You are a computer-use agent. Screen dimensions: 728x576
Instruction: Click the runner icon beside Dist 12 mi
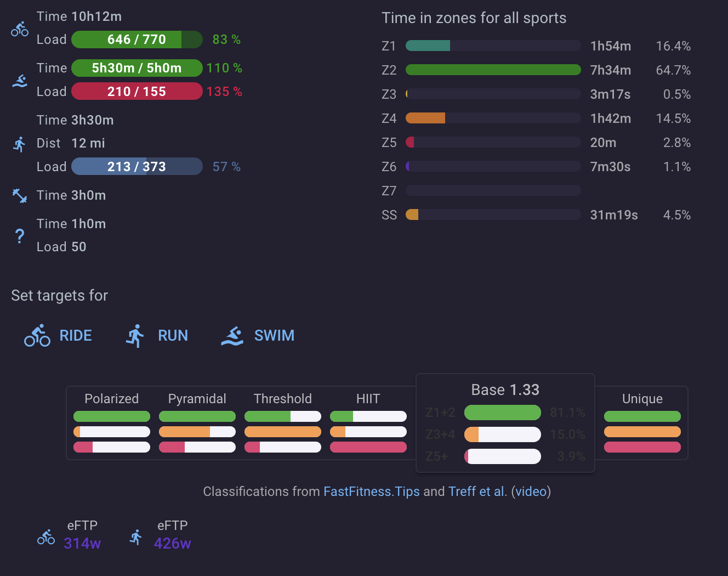click(x=20, y=144)
